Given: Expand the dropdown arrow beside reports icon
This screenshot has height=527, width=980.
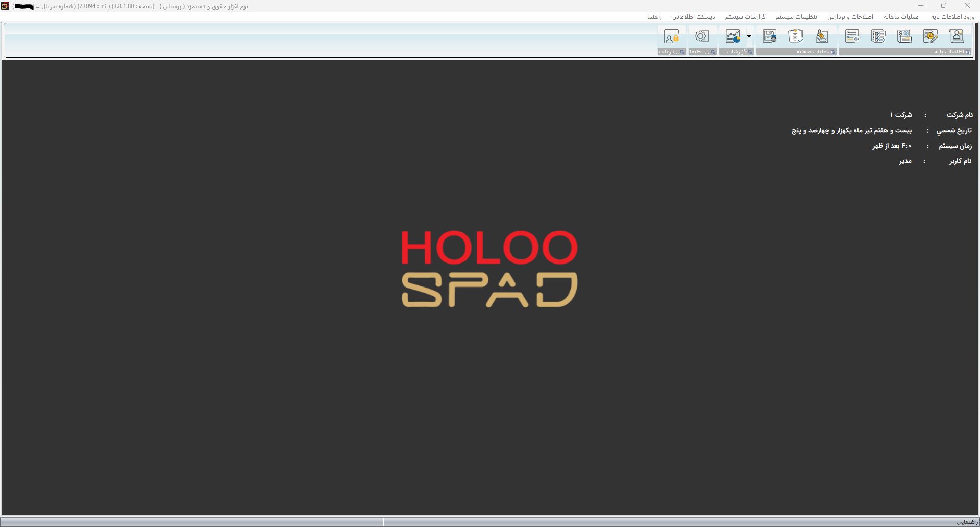Looking at the screenshot, I should (749, 36).
